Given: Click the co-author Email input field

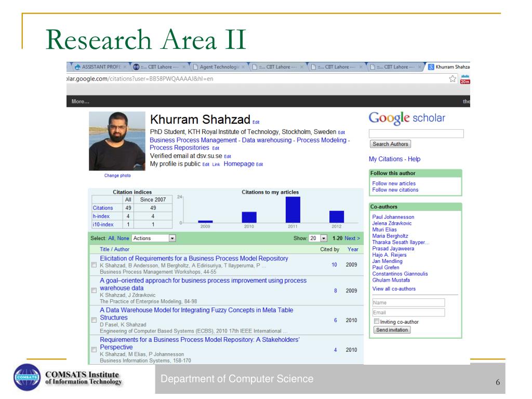Looking at the screenshot, I should point(408,312).
